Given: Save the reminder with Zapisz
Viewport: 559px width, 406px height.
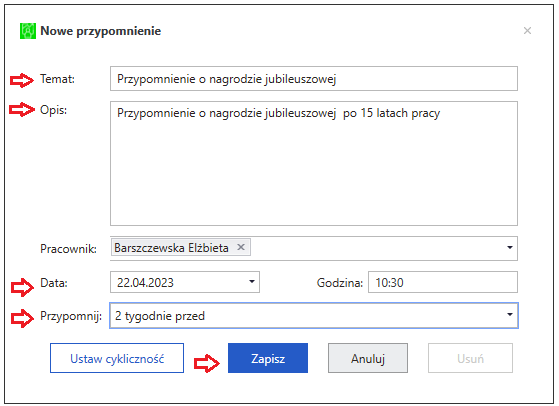Looking at the screenshot, I should pos(268,358).
